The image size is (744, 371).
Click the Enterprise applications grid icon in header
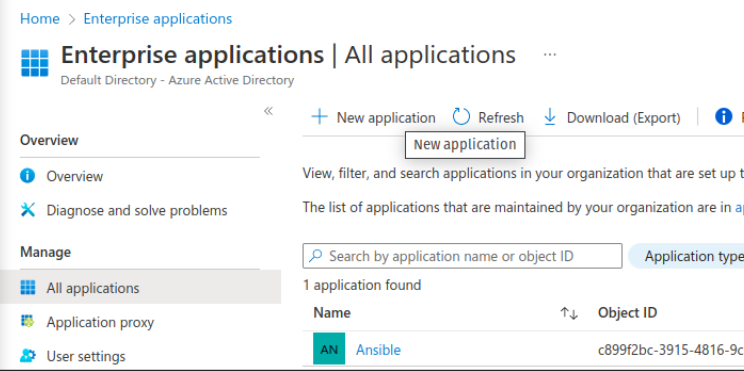tap(35, 63)
